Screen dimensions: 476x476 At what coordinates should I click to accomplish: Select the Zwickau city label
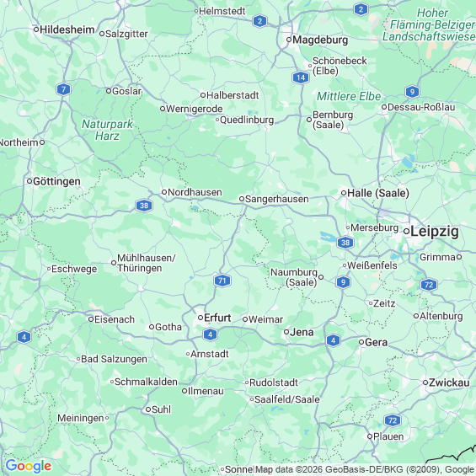[x=449, y=382]
